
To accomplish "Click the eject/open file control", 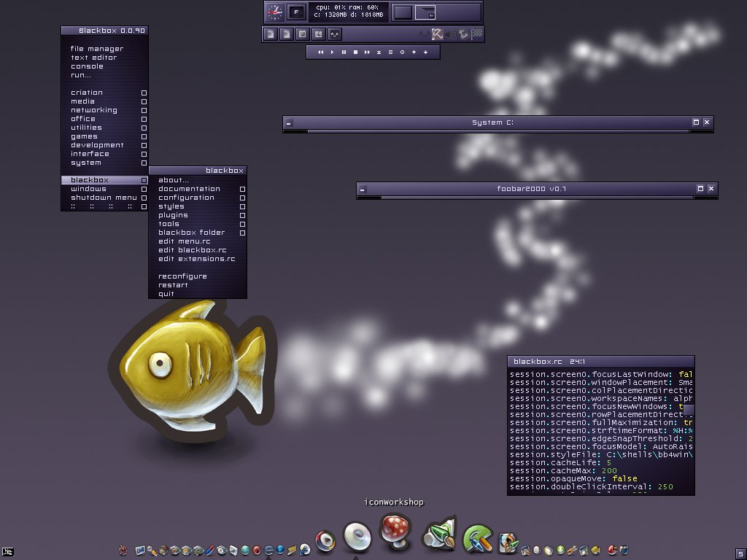I will click(379, 52).
